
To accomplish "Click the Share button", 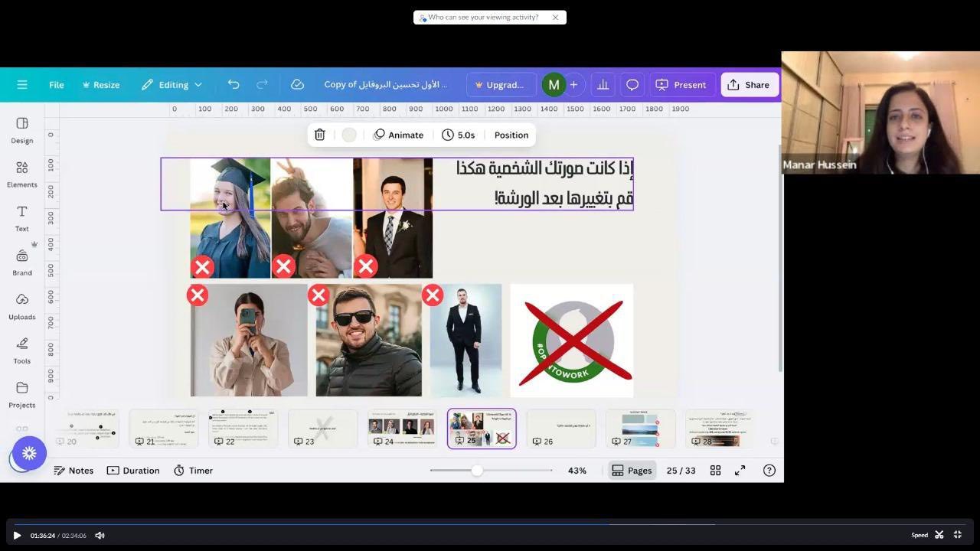I will click(749, 85).
